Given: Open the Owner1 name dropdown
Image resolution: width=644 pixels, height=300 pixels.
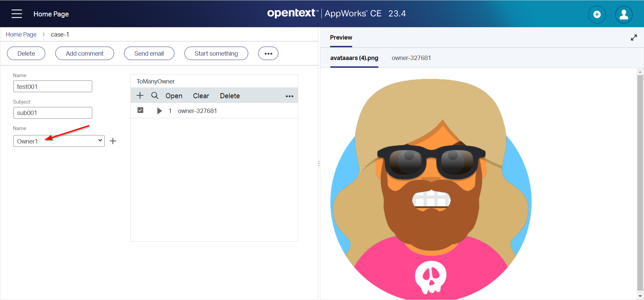Looking at the screenshot, I should tap(59, 141).
